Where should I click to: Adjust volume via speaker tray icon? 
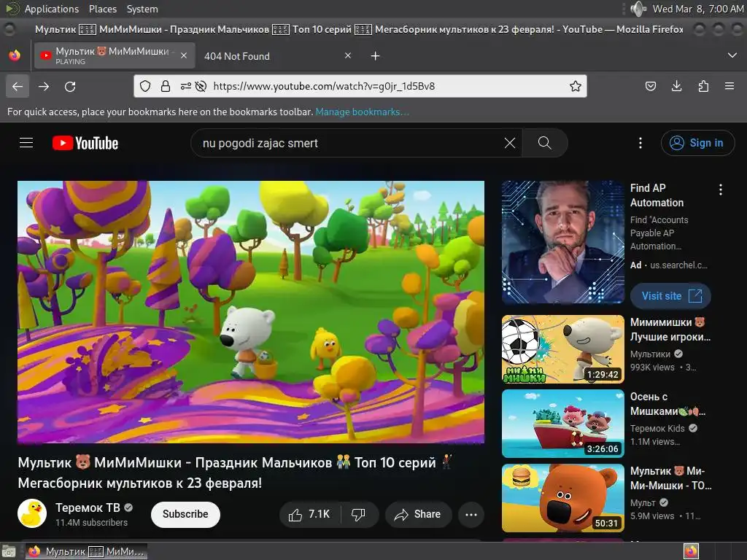tap(638, 9)
